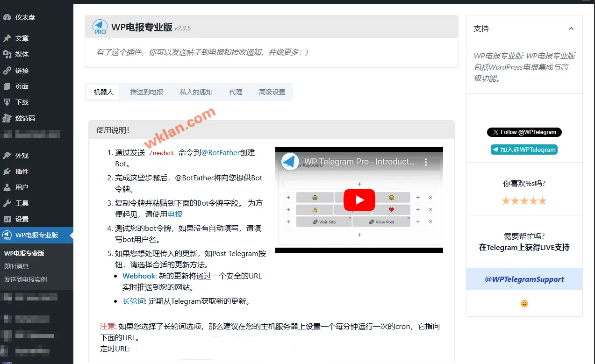Switch to the 机器人 tab
Screen dimensions: 595x364
click(x=104, y=92)
